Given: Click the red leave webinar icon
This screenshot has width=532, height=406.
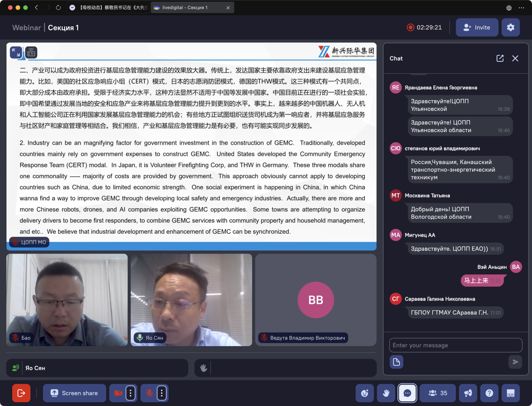Looking at the screenshot, I should (21, 393).
